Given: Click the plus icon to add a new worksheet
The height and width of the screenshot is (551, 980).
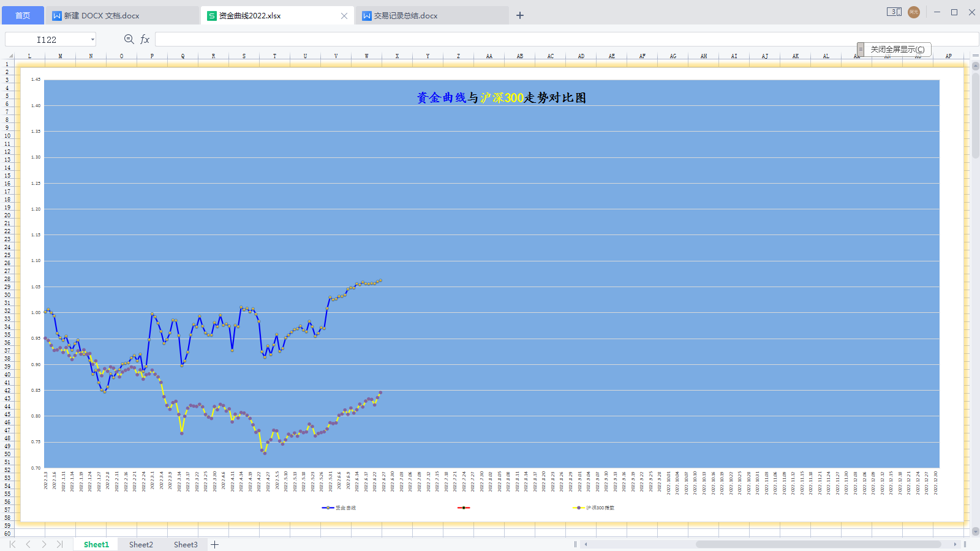Looking at the screenshot, I should tap(215, 544).
